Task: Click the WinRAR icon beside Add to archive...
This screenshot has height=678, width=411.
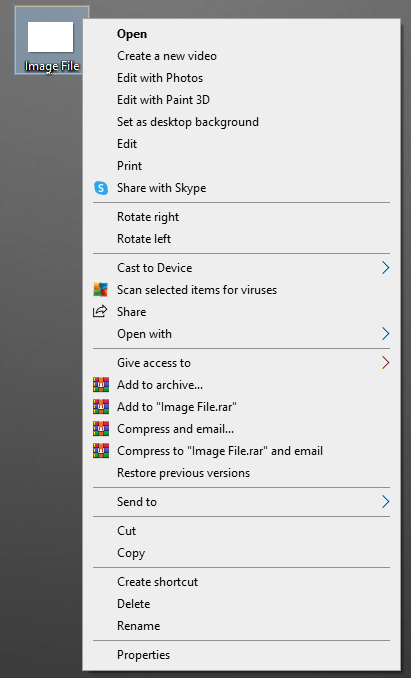Action: coord(101,385)
